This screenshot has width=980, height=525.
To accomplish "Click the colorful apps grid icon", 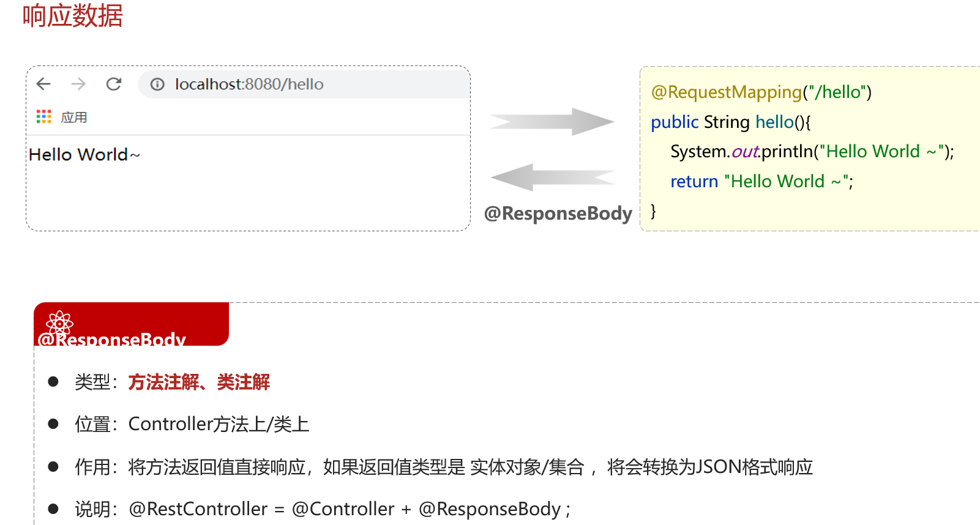I will tap(43, 117).
